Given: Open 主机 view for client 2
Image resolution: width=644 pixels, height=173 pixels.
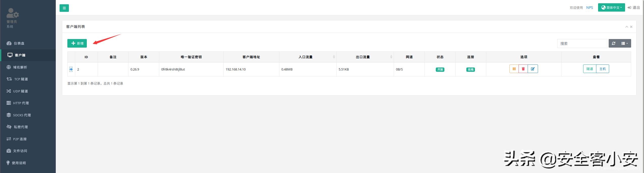Looking at the screenshot, I should point(603,69).
